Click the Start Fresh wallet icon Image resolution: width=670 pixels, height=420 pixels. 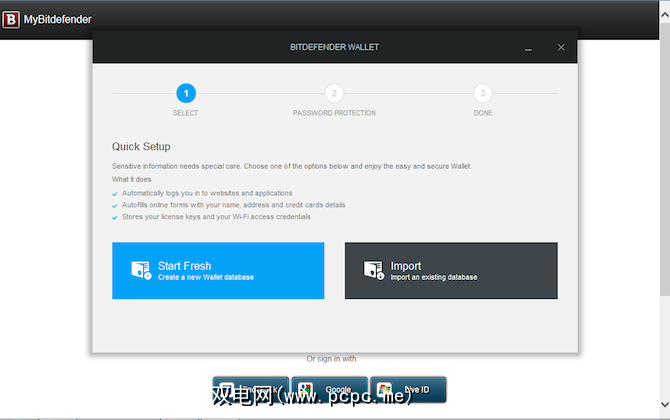[x=141, y=270]
